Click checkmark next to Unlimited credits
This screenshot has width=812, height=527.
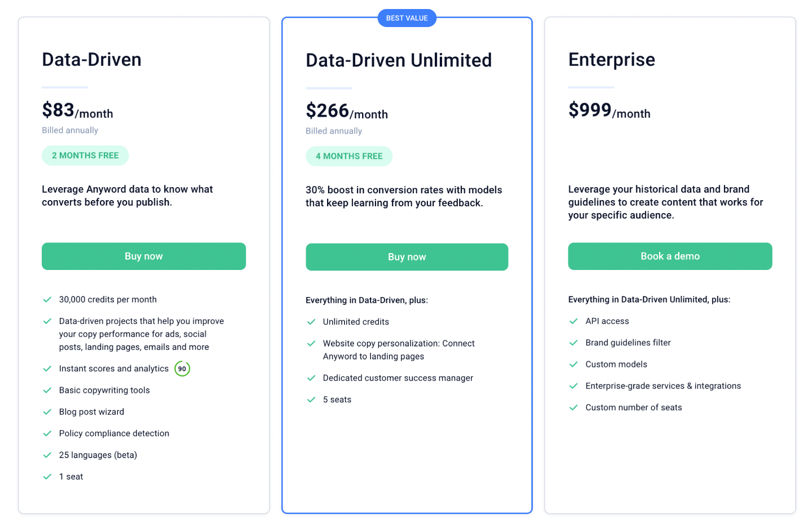311,322
